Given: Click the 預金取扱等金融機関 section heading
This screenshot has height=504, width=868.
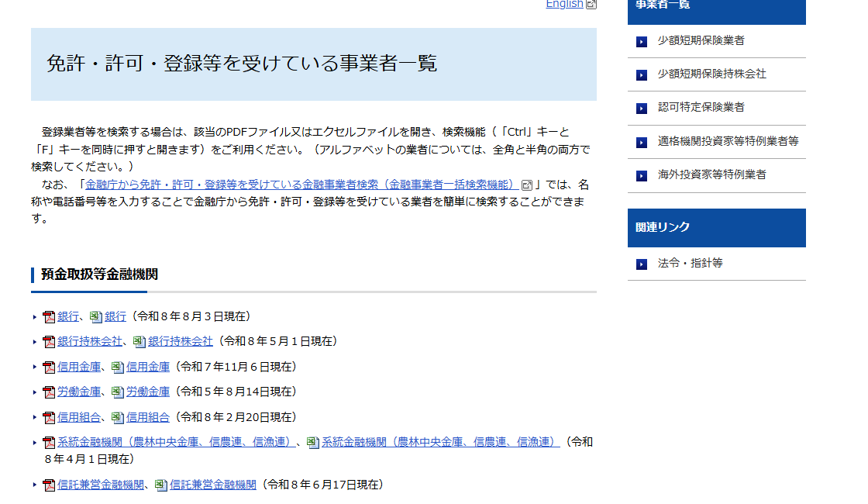Looking at the screenshot, I should 100,274.
